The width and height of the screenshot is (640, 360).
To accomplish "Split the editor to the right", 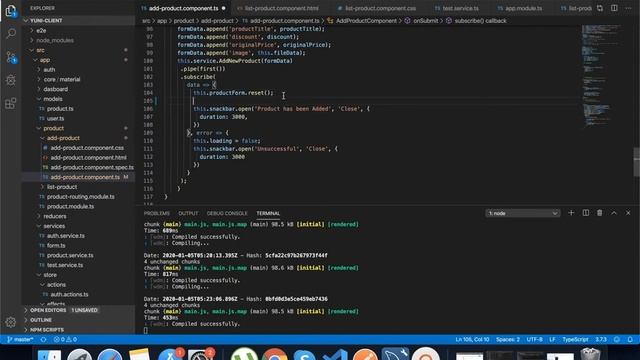I will tap(614, 8).
